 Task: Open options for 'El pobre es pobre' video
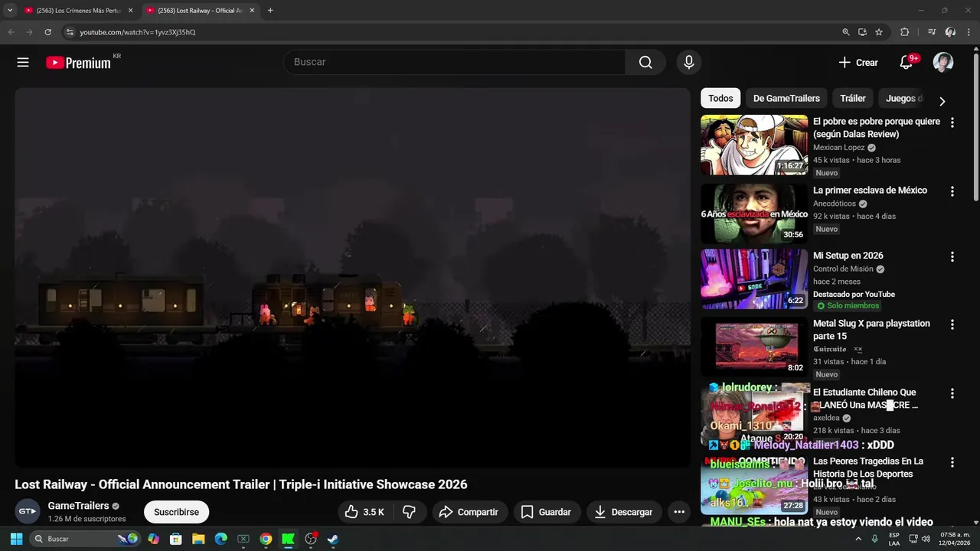click(x=952, y=122)
